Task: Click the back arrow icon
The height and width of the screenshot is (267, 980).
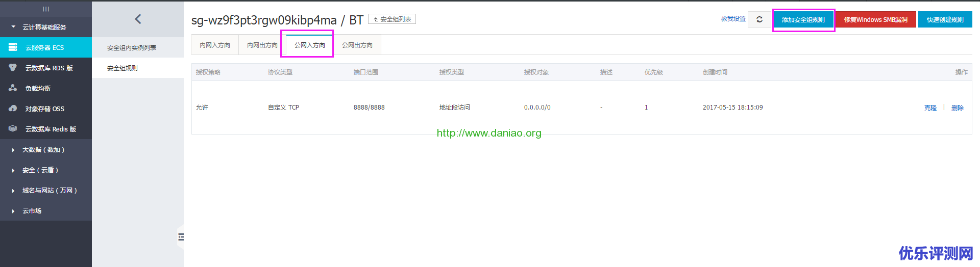Action: pos(138,19)
